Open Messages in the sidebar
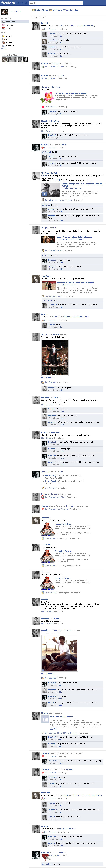Image resolution: width=106 pixels, height=868 pixels. click(9, 25)
